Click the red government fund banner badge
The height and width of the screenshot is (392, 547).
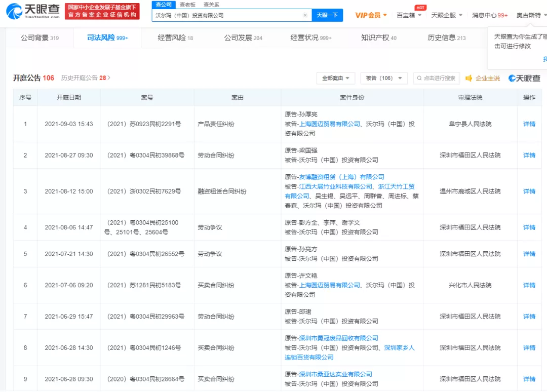point(102,11)
